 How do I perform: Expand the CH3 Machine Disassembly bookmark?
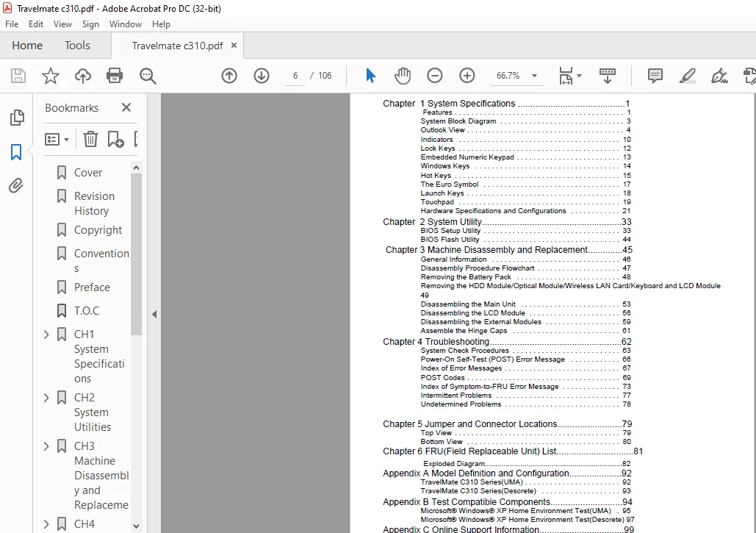(46, 446)
